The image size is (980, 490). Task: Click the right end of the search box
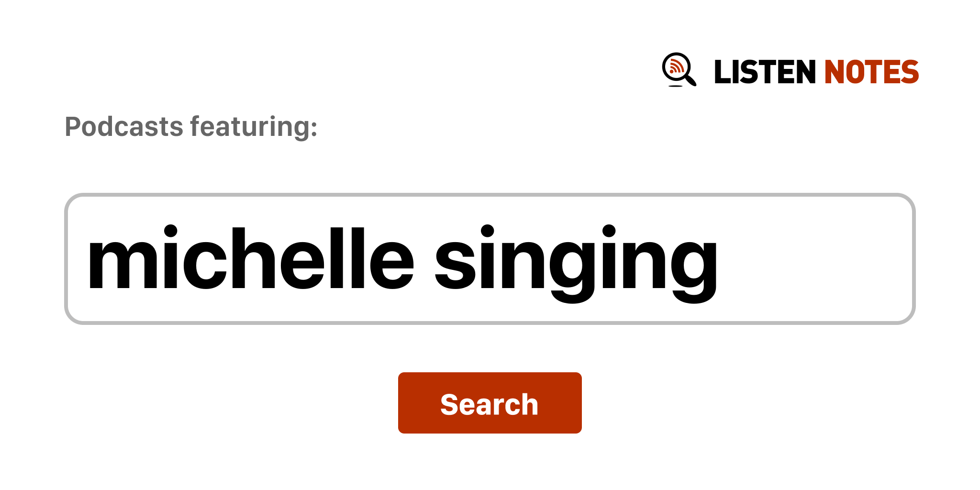coord(900,259)
